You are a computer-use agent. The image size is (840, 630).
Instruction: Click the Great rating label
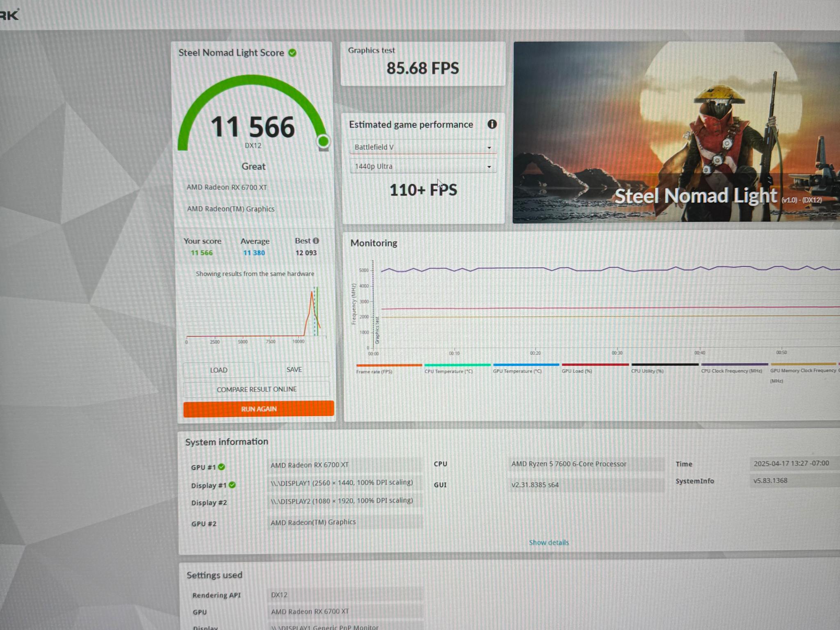point(253,166)
